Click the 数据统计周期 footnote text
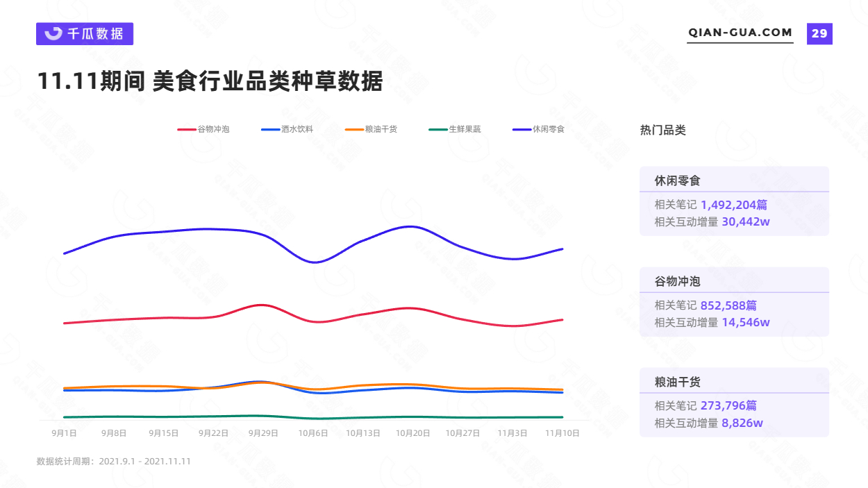This screenshot has width=868, height=488. (x=114, y=461)
